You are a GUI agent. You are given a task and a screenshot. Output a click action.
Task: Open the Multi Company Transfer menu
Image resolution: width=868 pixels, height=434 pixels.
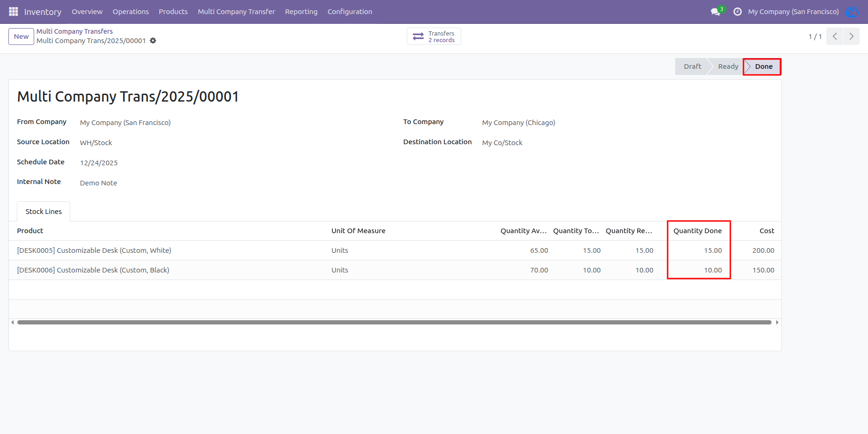pyautogui.click(x=236, y=12)
